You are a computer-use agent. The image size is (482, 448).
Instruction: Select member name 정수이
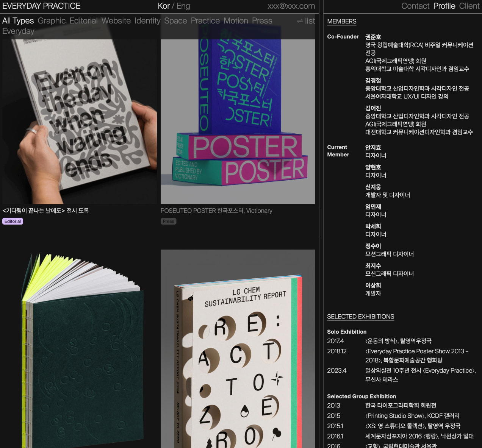coord(373,246)
